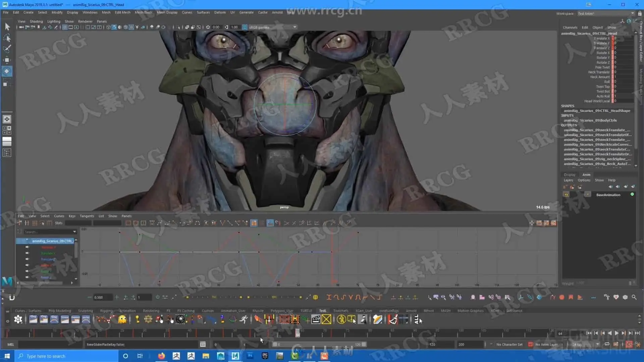This screenshot has width=644, height=362.
Task: Click the running figure shelf icon
Action: click(244, 319)
